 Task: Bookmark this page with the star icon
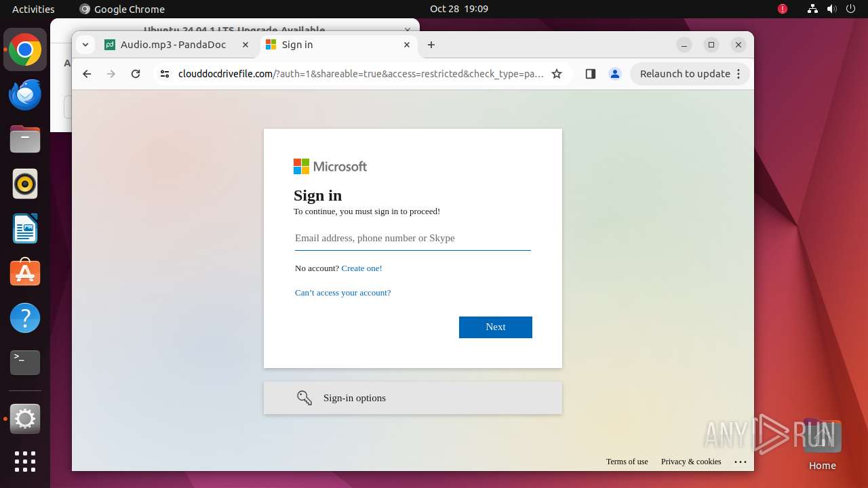(x=557, y=74)
